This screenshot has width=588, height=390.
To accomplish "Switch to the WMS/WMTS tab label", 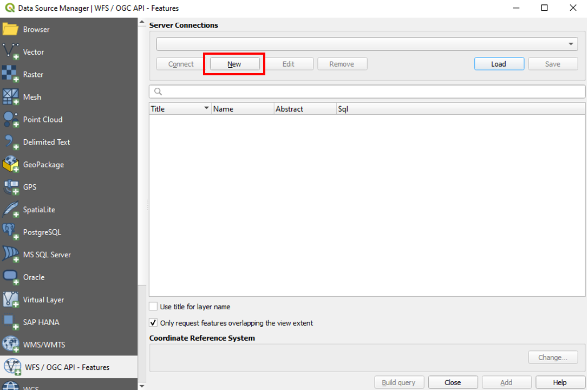I will pos(44,344).
